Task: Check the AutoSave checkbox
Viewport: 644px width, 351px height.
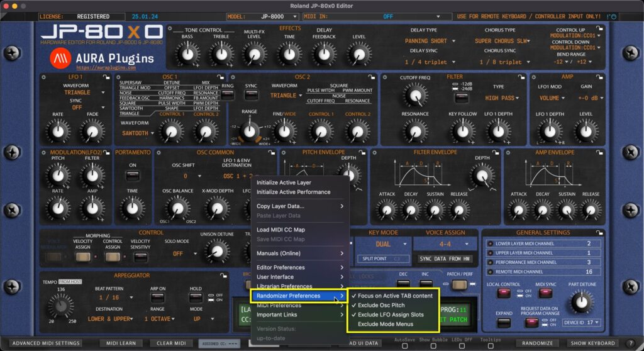Action: coord(404,346)
